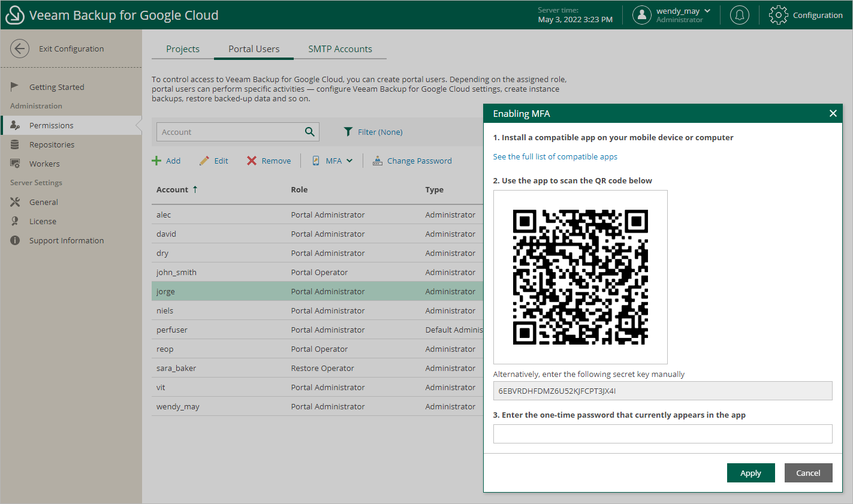The width and height of the screenshot is (853, 504).
Task: Select the perfuser account row
Action: (317, 330)
